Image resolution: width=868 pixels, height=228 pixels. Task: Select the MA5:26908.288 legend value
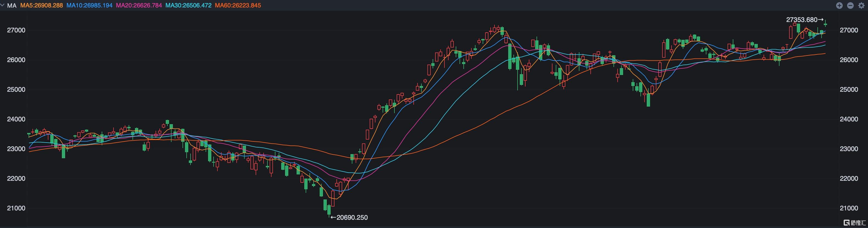(42, 5)
